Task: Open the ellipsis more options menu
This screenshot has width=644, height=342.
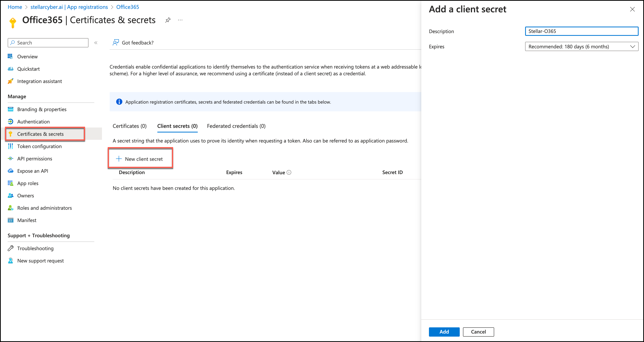Action: [180, 20]
